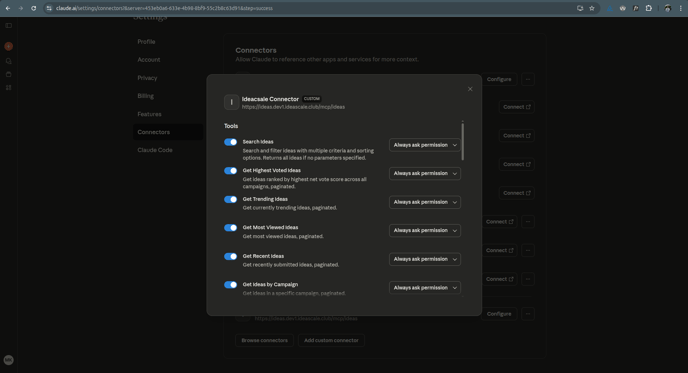Click the Ideacsale Connector title text
Image resolution: width=688 pixels, height=373 pixels.
tap(270, 99)
